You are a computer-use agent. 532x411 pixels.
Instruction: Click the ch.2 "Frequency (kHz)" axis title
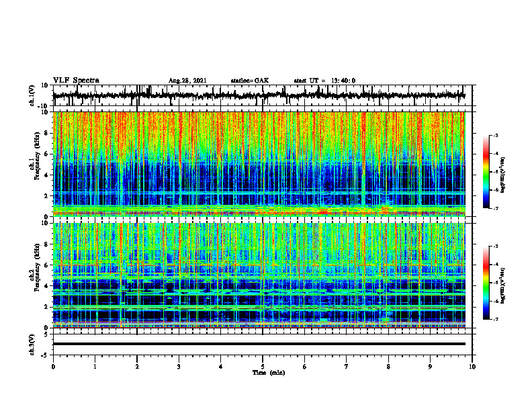pos(37,267)
